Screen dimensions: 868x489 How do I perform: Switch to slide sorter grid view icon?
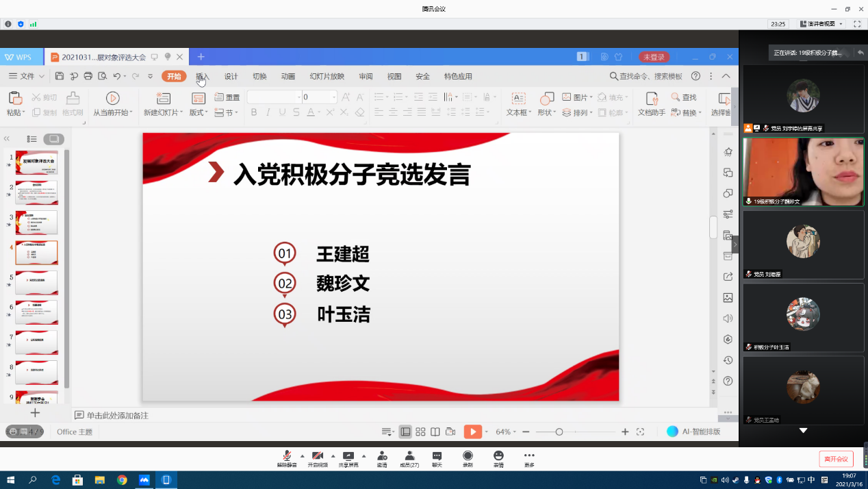click(x=420, y=431)
